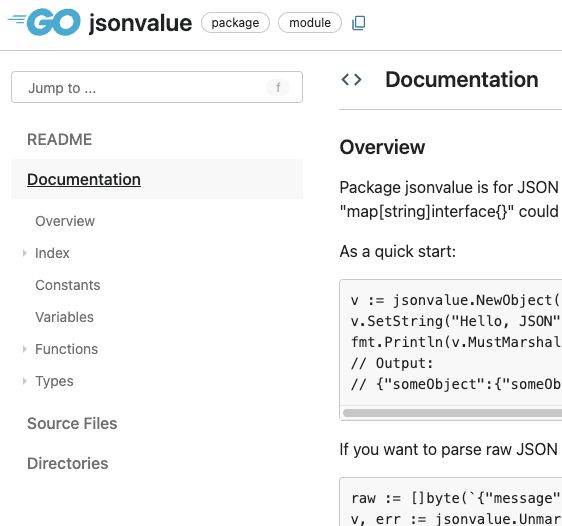562x526 pixels.
Task: Open the Index sidebar link
Action: click(52, 253)
